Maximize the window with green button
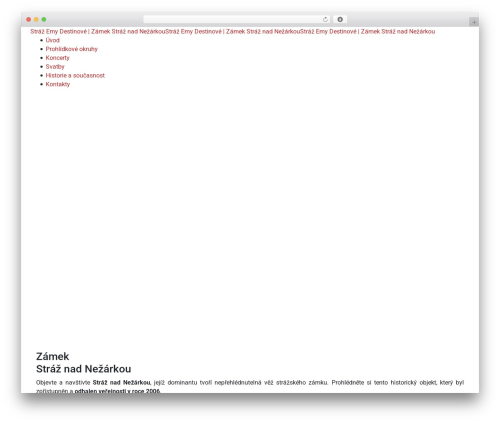Viewport: 500px width, 423px height. [44, 20]
